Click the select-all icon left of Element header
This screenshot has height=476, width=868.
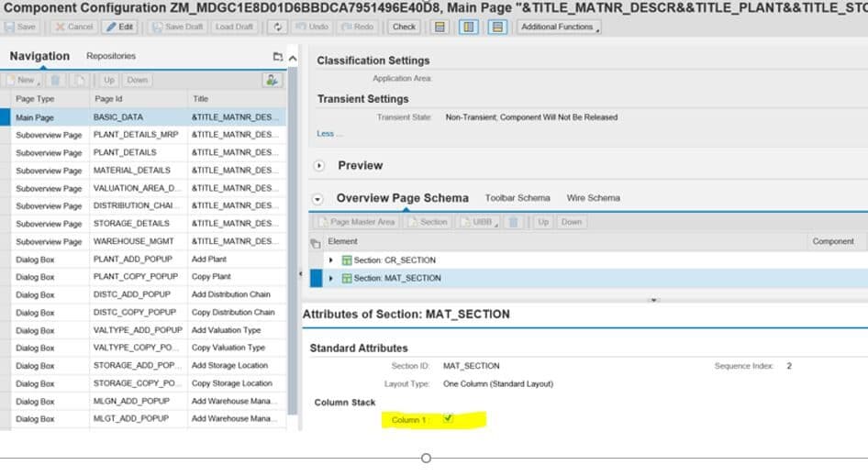pos(317,242)
